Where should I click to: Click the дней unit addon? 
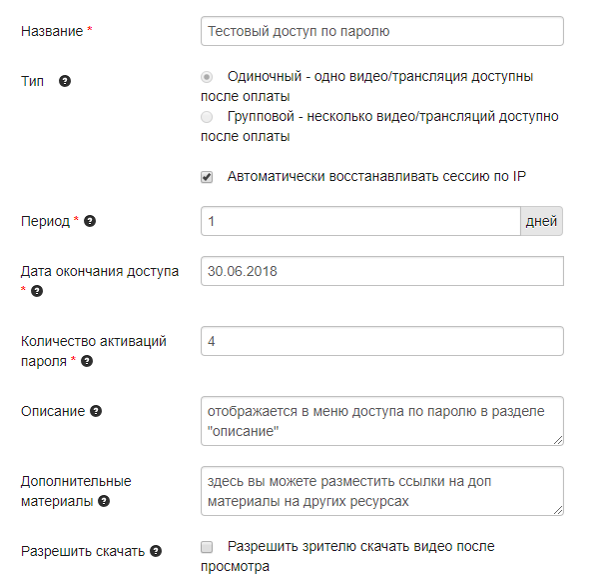click(x=541, y=221)
